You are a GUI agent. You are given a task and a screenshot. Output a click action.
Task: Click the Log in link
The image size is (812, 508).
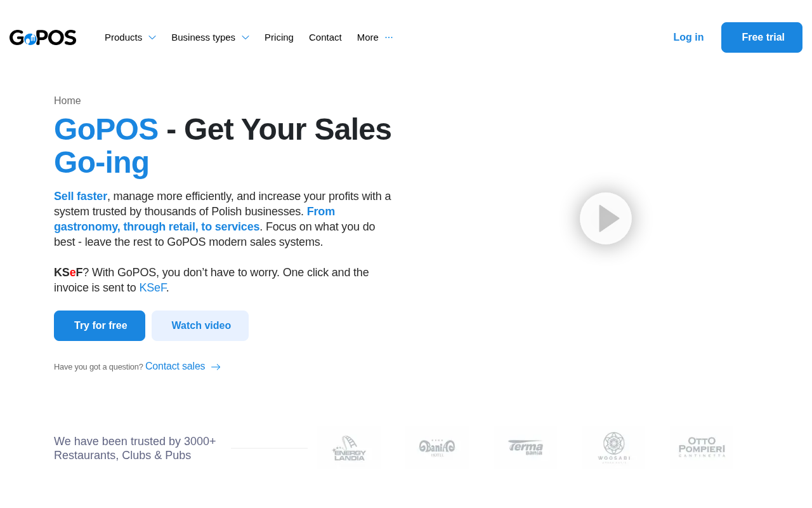[688, 37]
